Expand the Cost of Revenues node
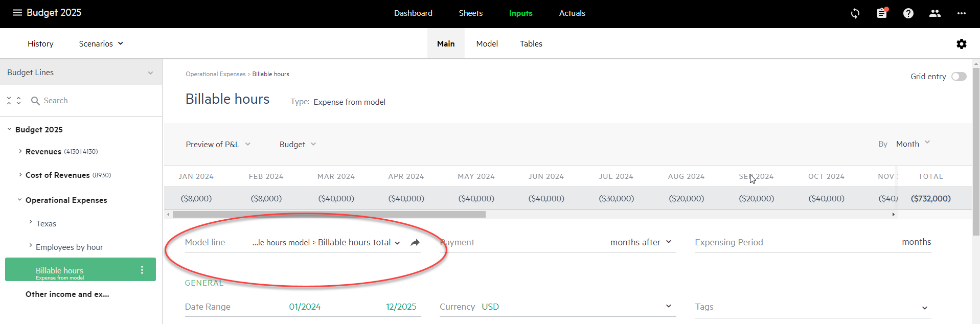980x324 pixels. pos(20,175)
